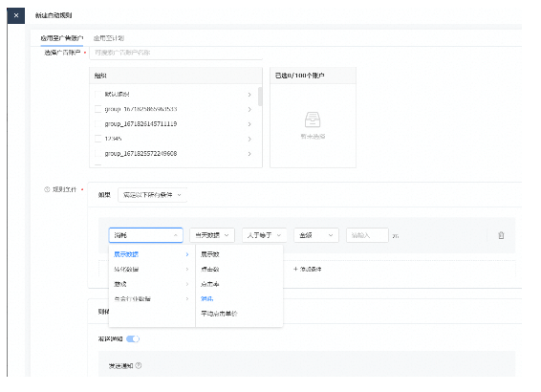Click the group list scrollbar

(260, 97)
